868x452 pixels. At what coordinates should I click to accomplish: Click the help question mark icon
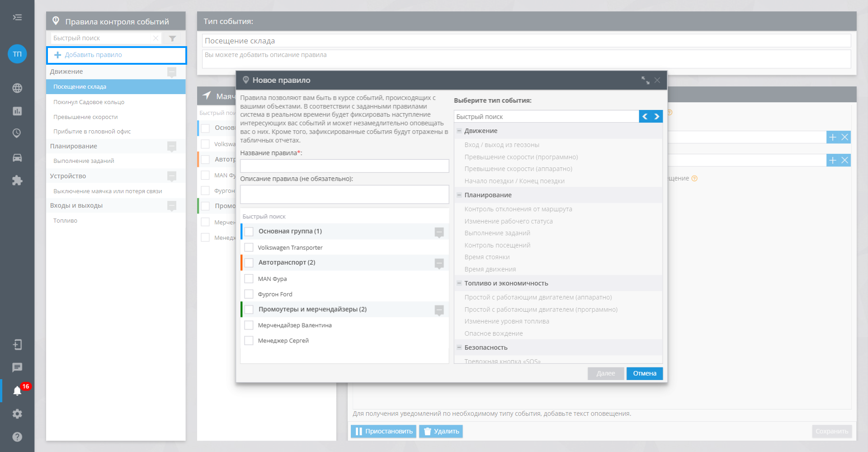coord(17,437)
